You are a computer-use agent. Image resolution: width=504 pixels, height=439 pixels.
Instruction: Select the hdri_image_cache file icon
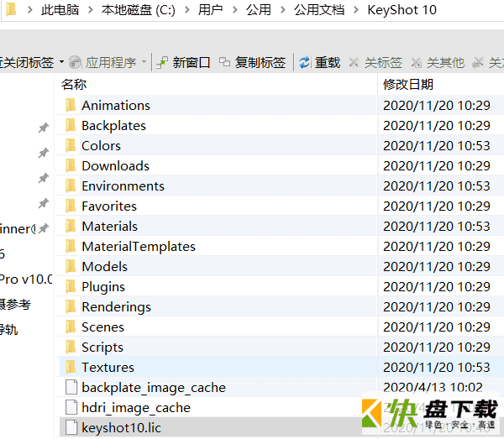pos(71,407)
